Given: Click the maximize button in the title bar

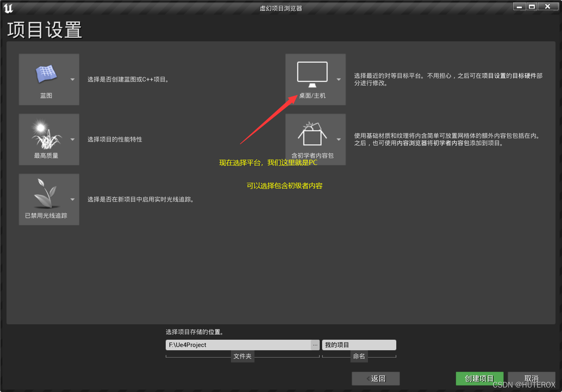Looking at the screenshot, I should click(531, 6).
